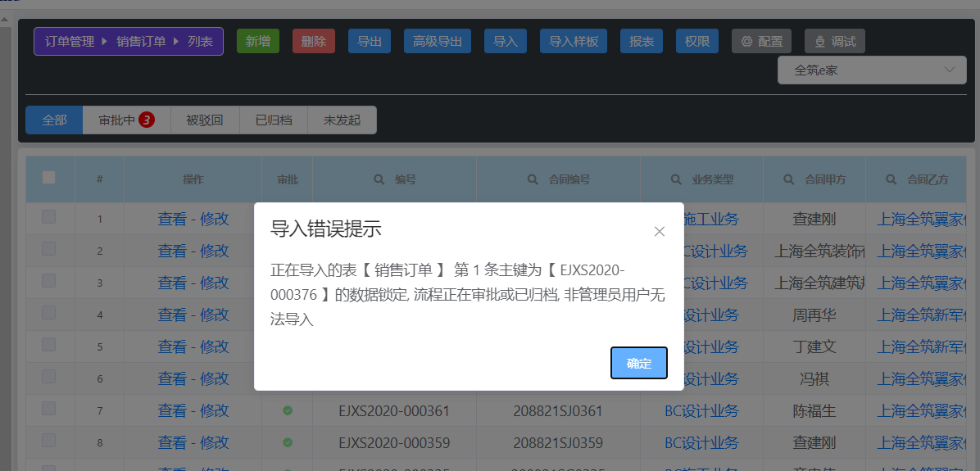980x471 pixels.
Task: Check the checkbox for row 1
Action: tap(49, 217)
